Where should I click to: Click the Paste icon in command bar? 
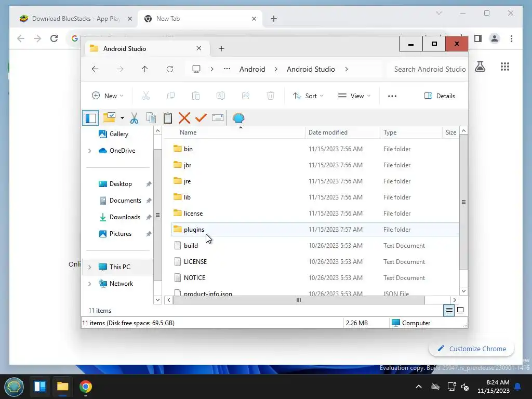point(196,96)
